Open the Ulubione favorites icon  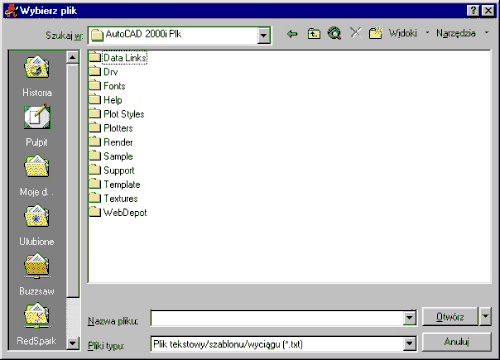(37, 216)
